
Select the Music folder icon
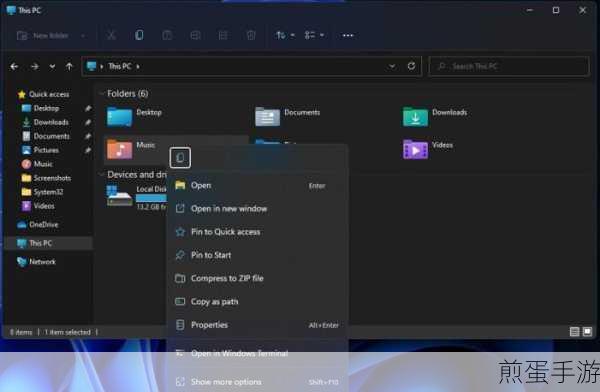click(119, 149)
